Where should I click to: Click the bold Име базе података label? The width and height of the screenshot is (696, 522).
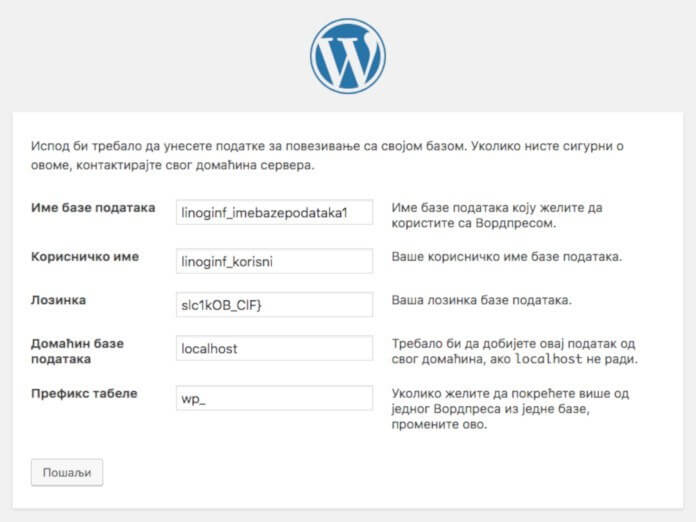tap(93, 208)
